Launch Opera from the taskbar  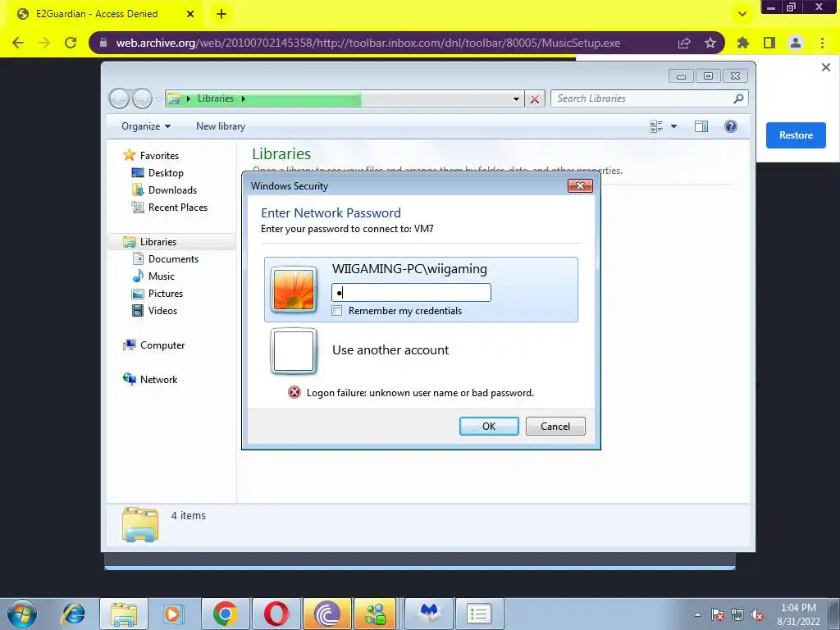pyautogui.click(x=276, y=614)
